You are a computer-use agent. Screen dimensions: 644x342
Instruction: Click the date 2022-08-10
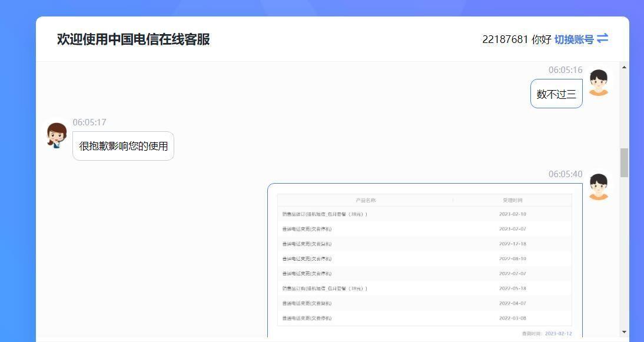(513, 258)
